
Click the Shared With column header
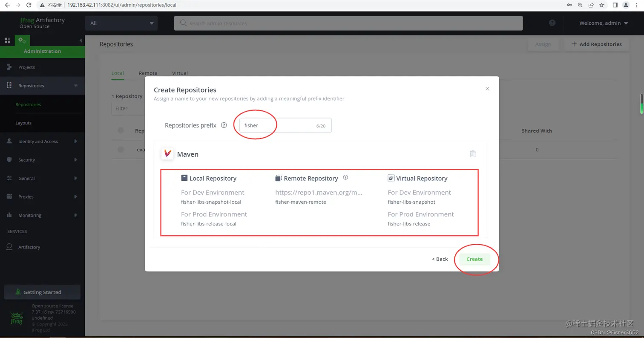(x=537, y=131)
